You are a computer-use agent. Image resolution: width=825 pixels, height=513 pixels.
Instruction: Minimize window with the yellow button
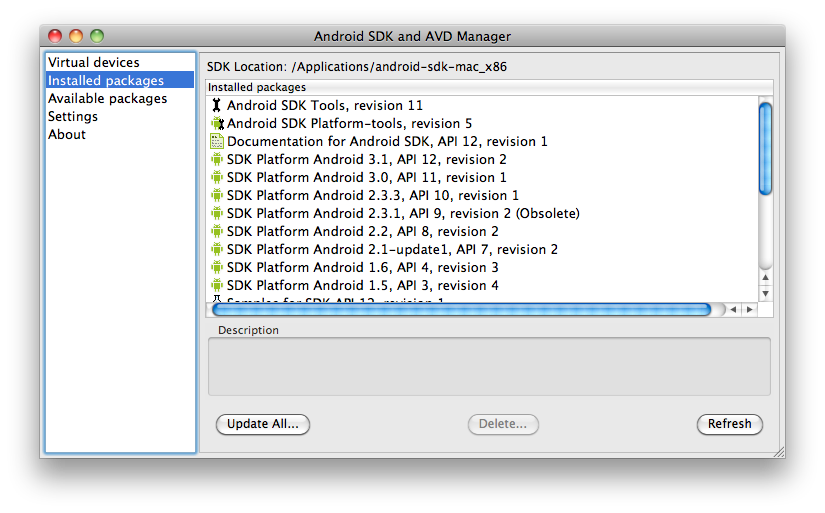76,36
